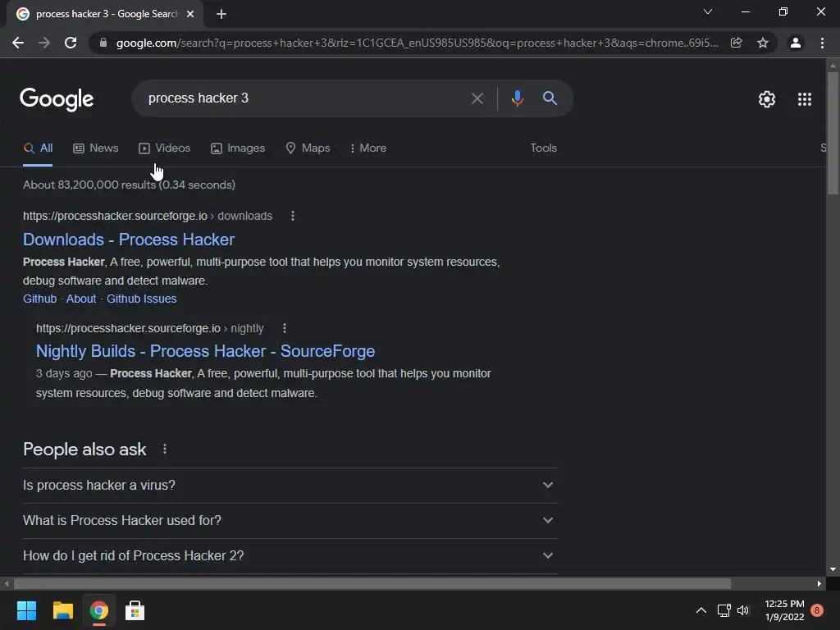Switch to the News tab

coord(96,148)
